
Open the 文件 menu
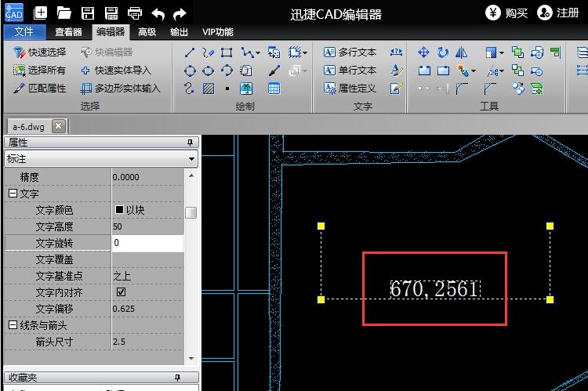tap(24, 32)
